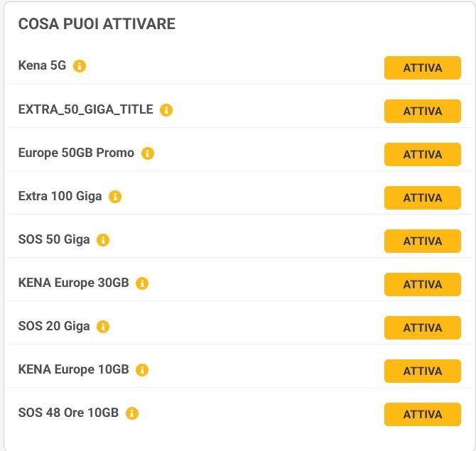Activate the Europe 50GB Promo offer
Image resolution: width=476 pixels, height=451 pixels.
(x=422, y=155)
